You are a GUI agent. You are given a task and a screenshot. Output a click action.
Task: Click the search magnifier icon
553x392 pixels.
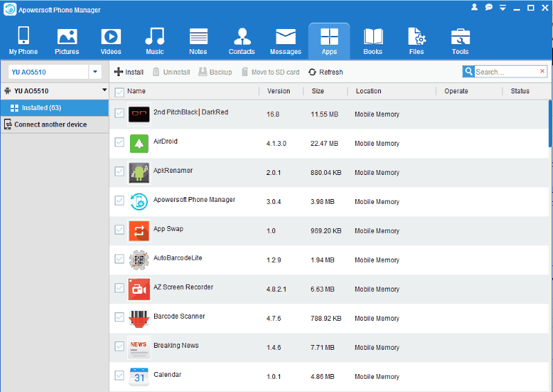coord(469,72)
